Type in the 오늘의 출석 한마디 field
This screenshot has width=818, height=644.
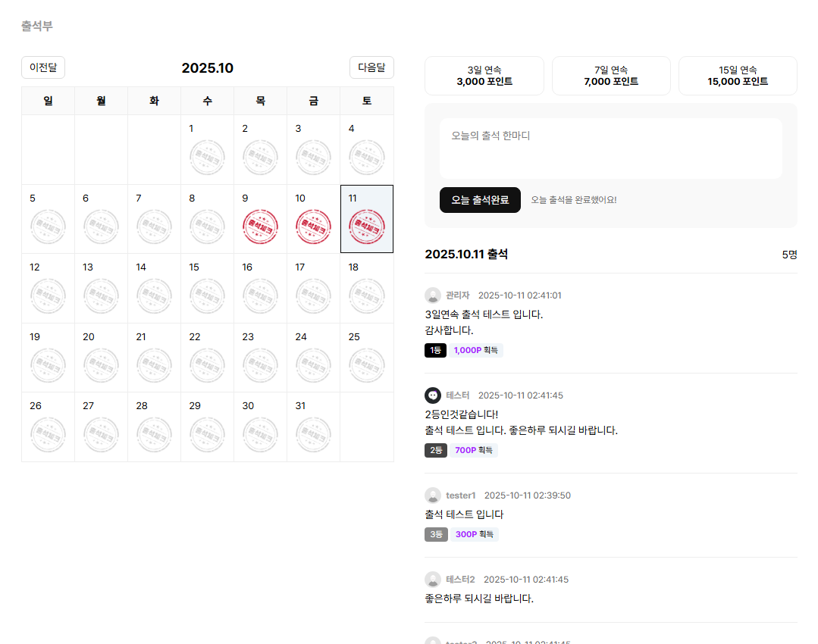tap(610, 148)
